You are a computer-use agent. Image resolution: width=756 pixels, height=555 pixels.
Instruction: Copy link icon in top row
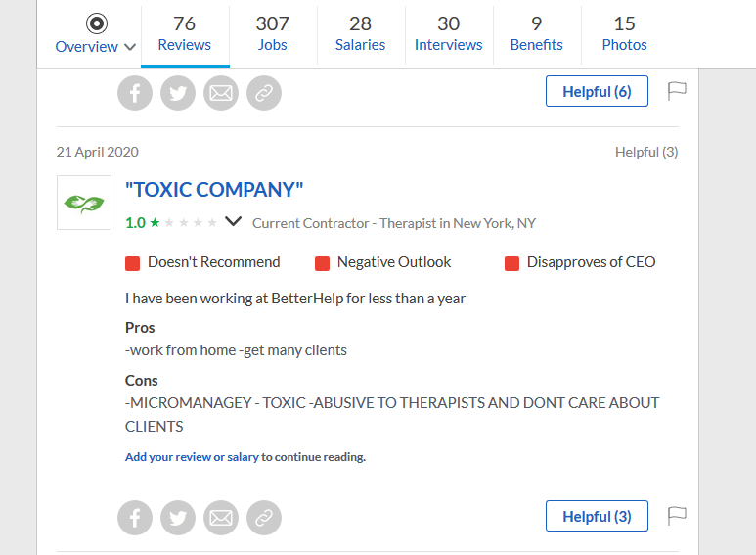pos(264,93)
